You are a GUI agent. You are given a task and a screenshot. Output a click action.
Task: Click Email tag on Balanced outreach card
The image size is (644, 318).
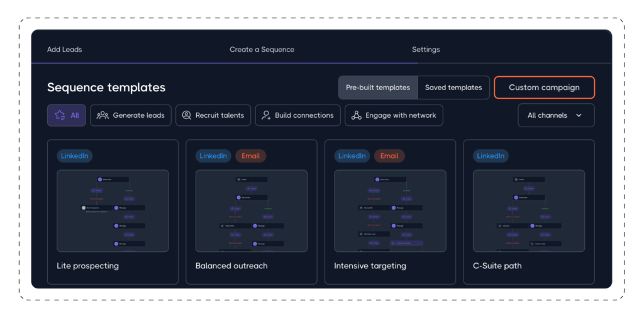250,156
